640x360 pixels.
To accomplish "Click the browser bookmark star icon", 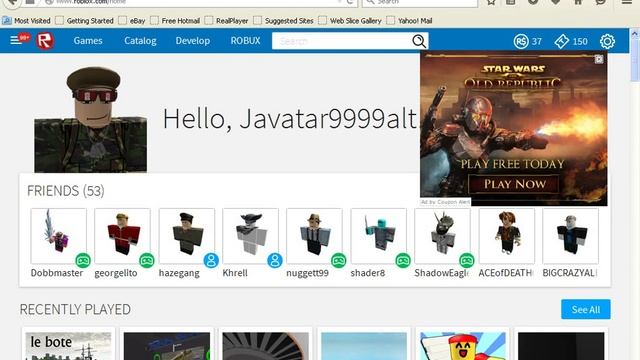I will tap(491, 2).
